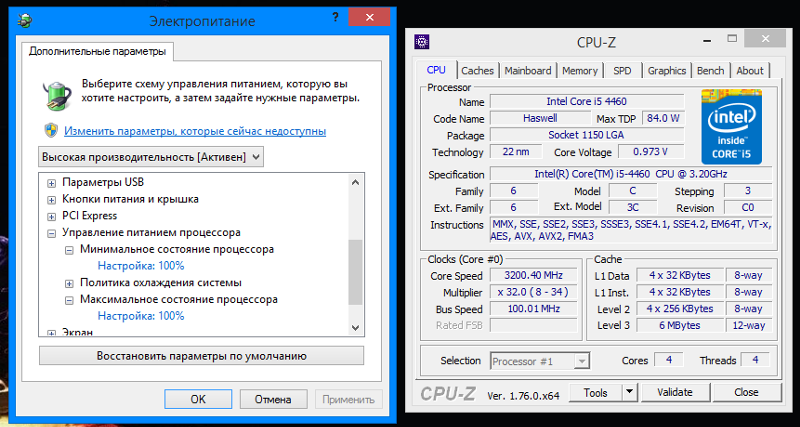This screenshot has height=427, width=800.
Task: Click the 100.01 MHz bus speed value
Action: point(534,309)
